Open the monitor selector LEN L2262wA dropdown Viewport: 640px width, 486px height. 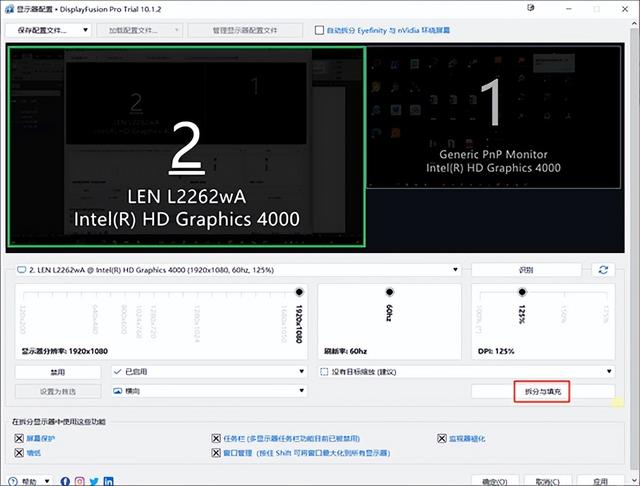(238, 270)
